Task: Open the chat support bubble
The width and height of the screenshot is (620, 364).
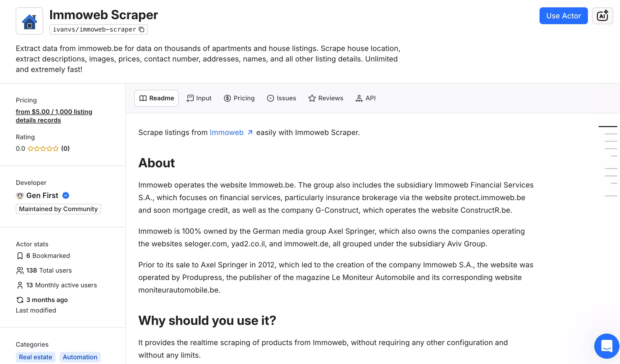Action: point(607,346)
